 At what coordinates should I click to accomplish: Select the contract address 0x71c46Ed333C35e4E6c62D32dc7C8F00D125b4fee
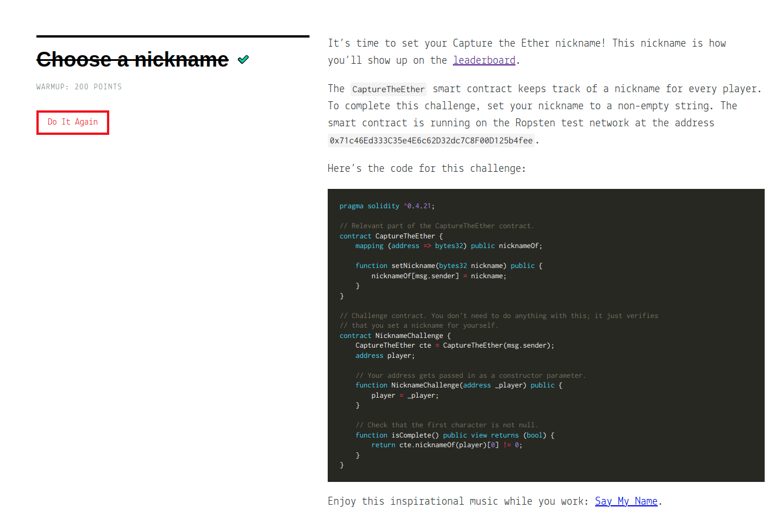coord(431,141)
